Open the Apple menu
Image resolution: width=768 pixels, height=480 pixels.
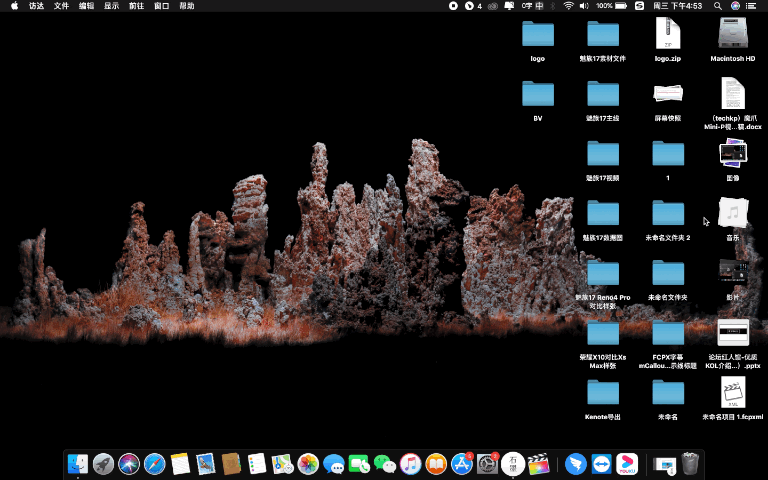14,6
